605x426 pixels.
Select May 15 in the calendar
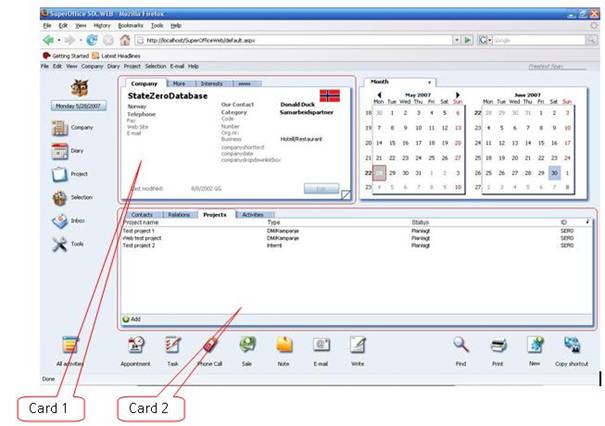pyautogui.click(x=392, y=143)
